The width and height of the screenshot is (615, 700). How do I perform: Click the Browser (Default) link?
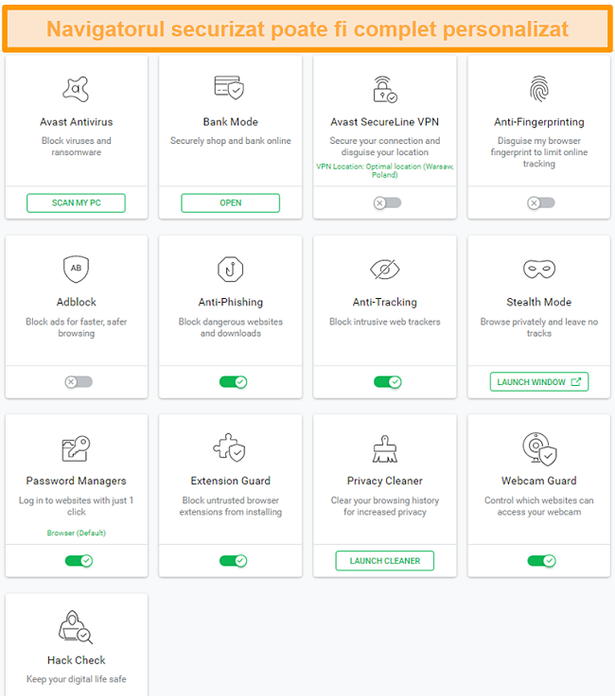tap(76, 533)
